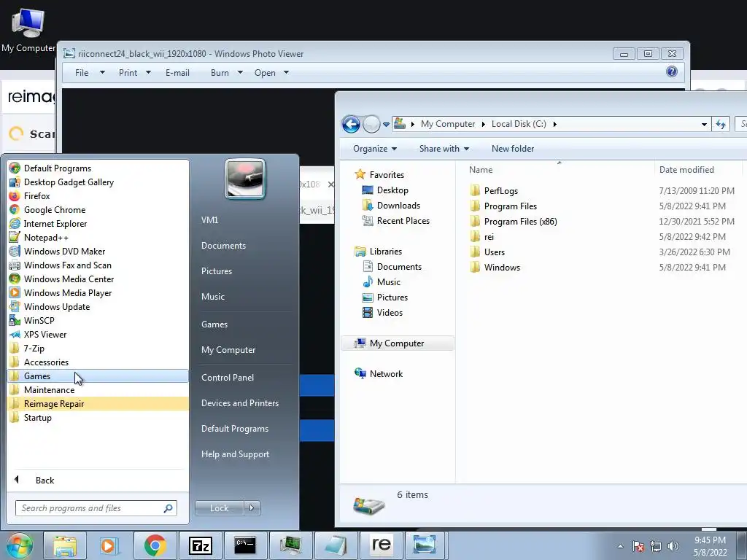
Task: Open Control Panel
Action: pyautogui.click(x=228, y=377)
